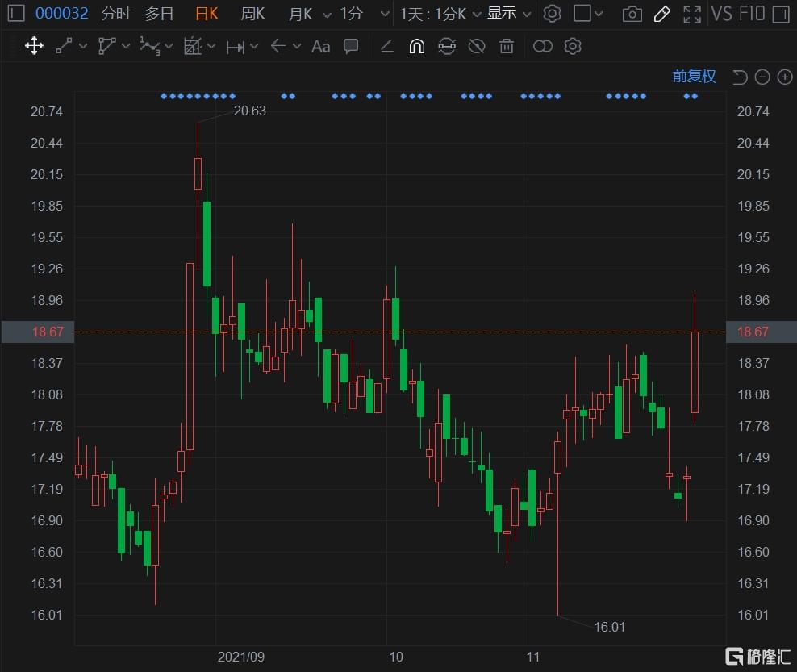Select the polygon shape drawing tool
The height and width of the screenshot is (672, 797).
point(106,46)
